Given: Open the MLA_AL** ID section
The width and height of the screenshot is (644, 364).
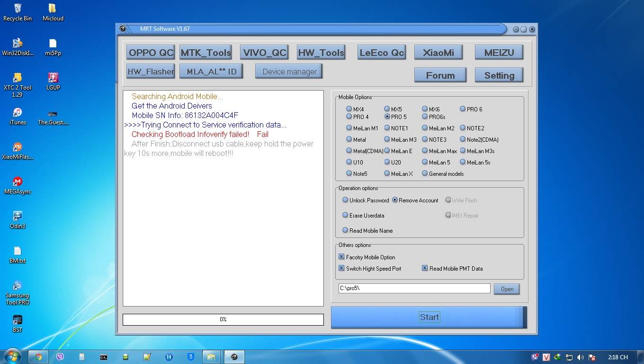Looking at the screenshot, I should 211,71.
